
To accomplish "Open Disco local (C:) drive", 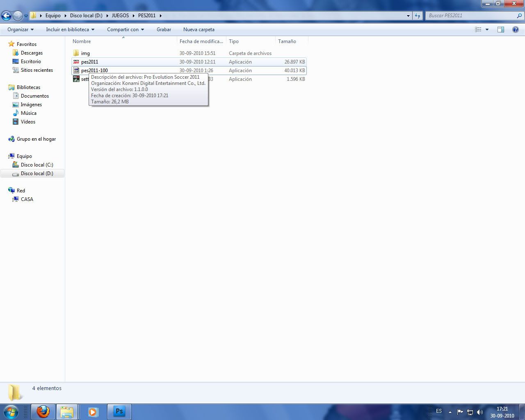I will [37, 165].
